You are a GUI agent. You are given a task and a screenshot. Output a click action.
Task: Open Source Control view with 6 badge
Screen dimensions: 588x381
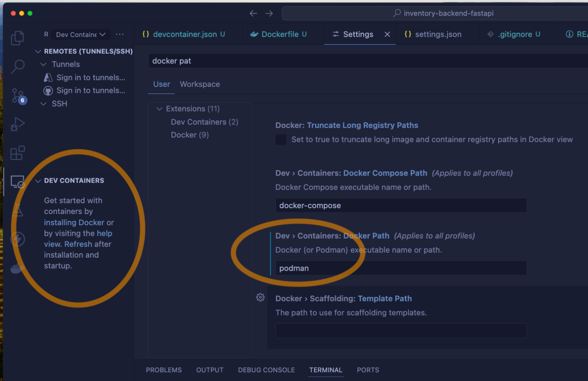tap(18, 96)
